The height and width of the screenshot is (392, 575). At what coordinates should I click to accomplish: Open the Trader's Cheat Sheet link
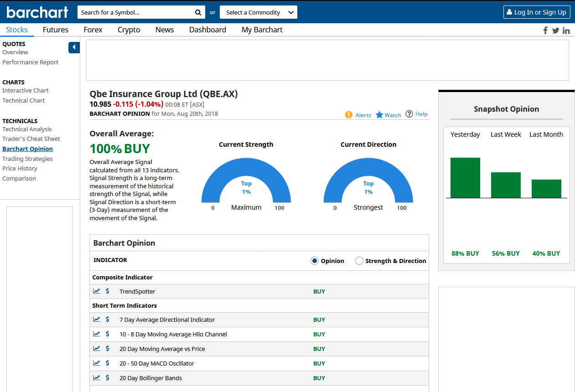(x=31, y=139)
